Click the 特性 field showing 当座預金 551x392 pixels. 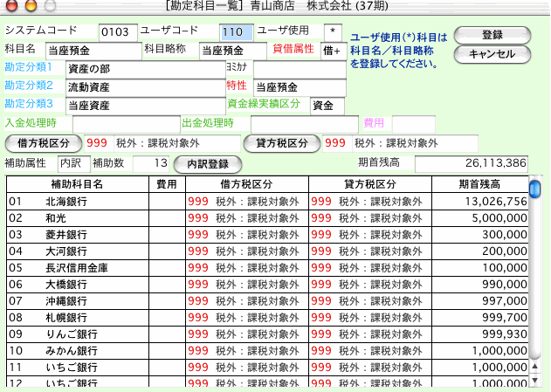299,88
